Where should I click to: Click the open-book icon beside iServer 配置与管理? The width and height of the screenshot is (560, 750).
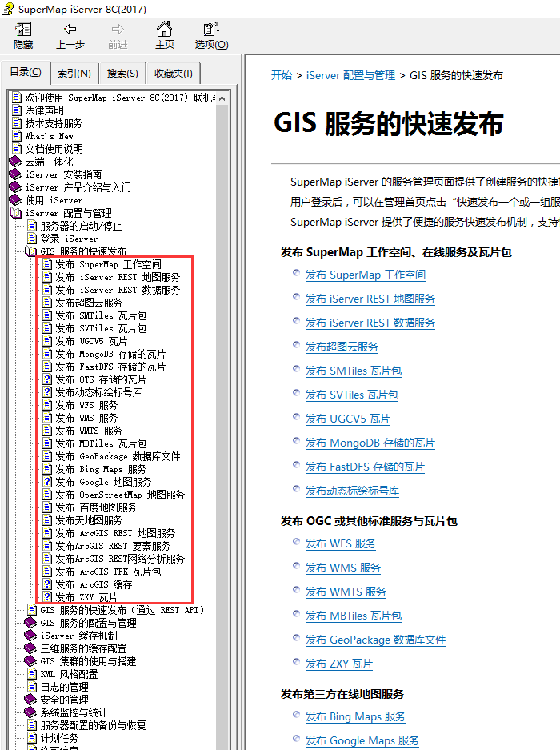[x=16, y=213]
